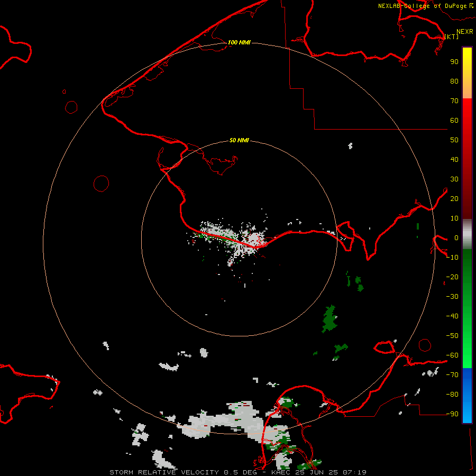The width and height of the screenshot is (476, 476).
Task: Click the 10 value on velocity scale
Action: click(454, 218)
